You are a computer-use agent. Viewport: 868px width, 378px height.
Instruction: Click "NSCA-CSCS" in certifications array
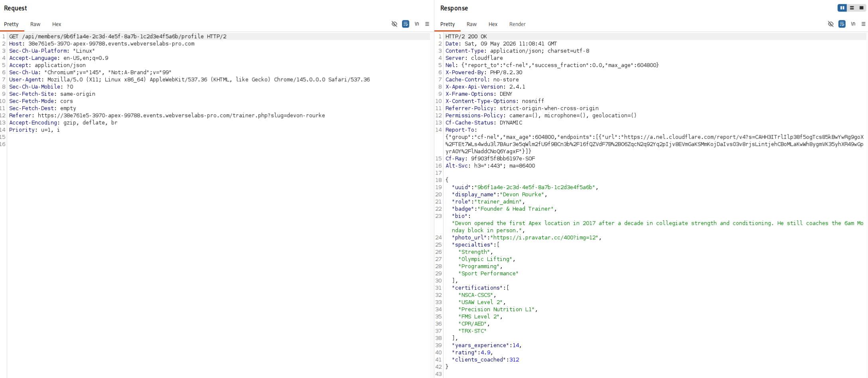pyautogui.click(x=476, y=295)
